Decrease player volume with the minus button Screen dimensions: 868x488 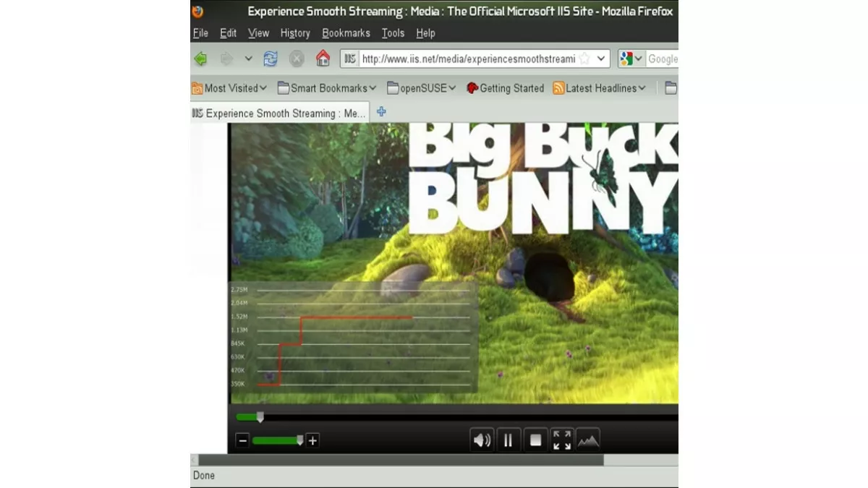point(243,440)
